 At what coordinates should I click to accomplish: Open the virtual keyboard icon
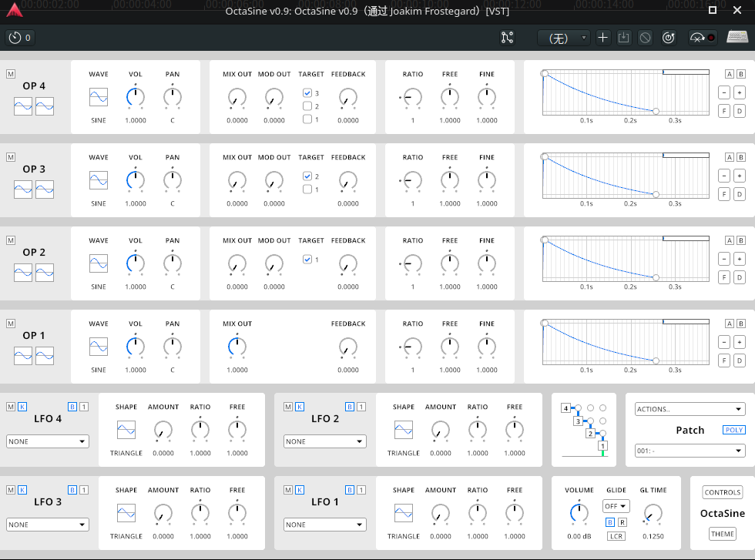(x=737, y=37)
